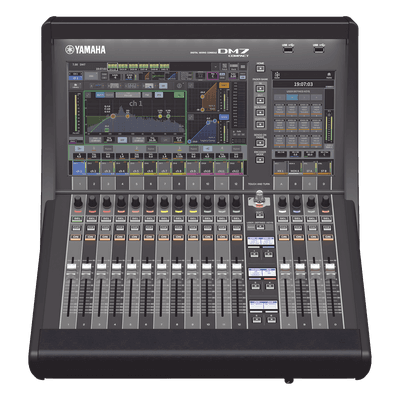This screenshot has width=400, height=400.
Task: Select the IN fader bank key
Action: [260, 89]
